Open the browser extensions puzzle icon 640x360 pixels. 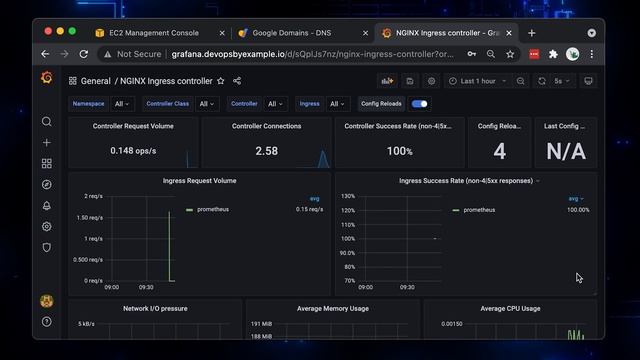pyautogui.click(x=553, y=54)
